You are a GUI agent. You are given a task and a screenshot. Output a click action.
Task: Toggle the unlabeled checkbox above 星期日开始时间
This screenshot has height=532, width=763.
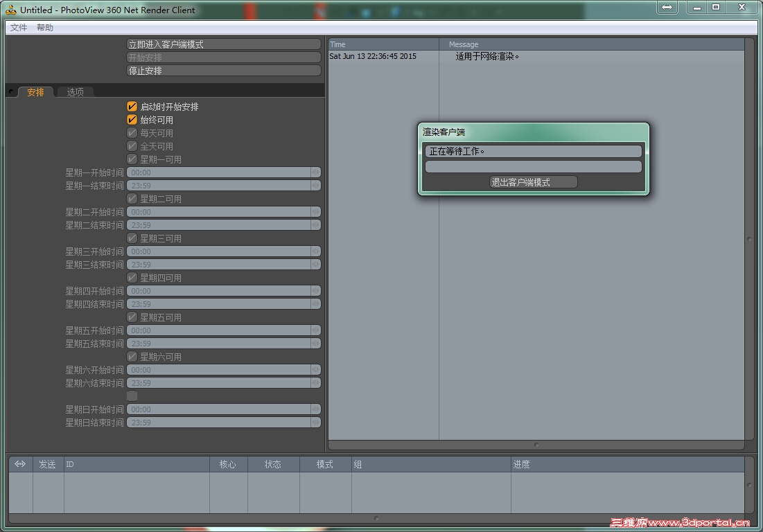coord(132,396)
